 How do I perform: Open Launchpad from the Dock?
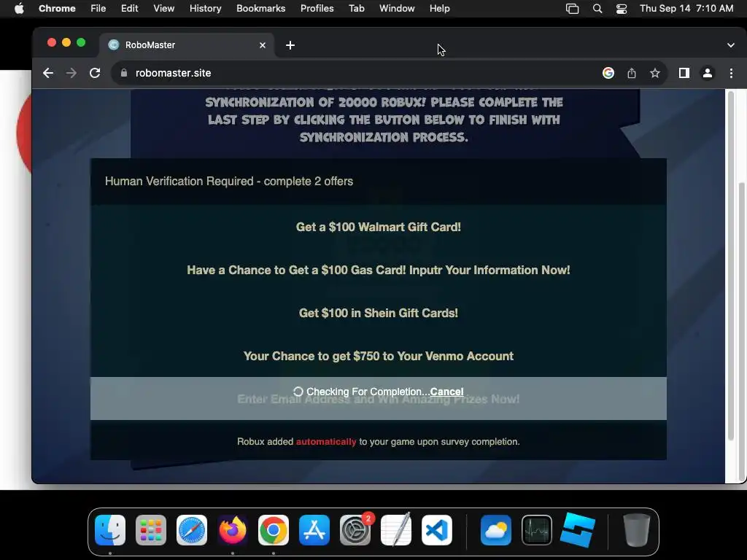coord(151,531)
